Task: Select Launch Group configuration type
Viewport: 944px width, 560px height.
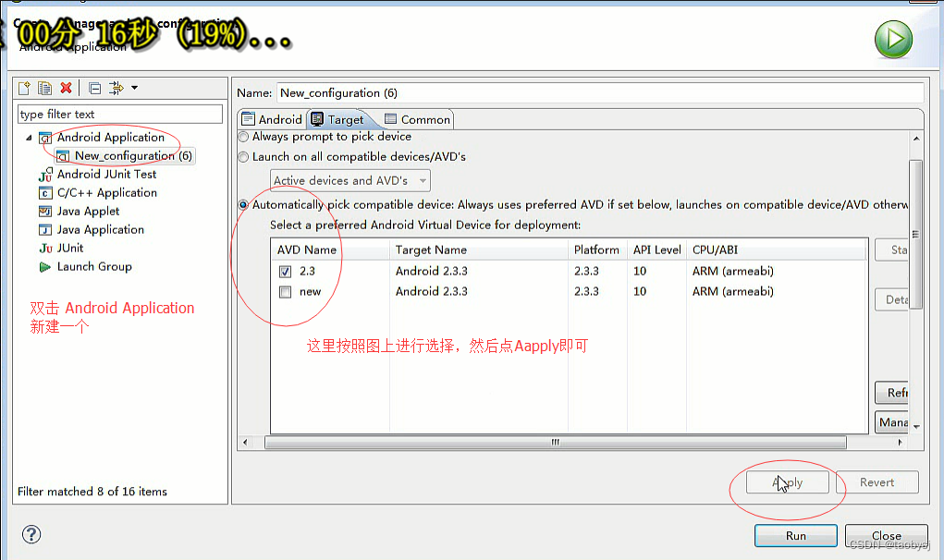Action: pos(94,266)
